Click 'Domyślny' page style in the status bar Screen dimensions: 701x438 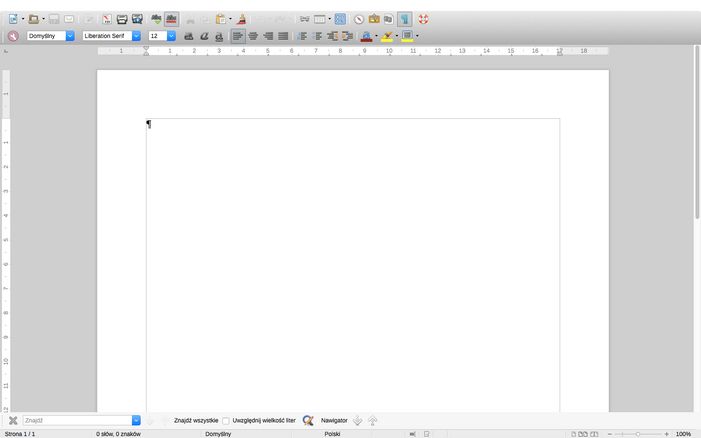[218, 434]
